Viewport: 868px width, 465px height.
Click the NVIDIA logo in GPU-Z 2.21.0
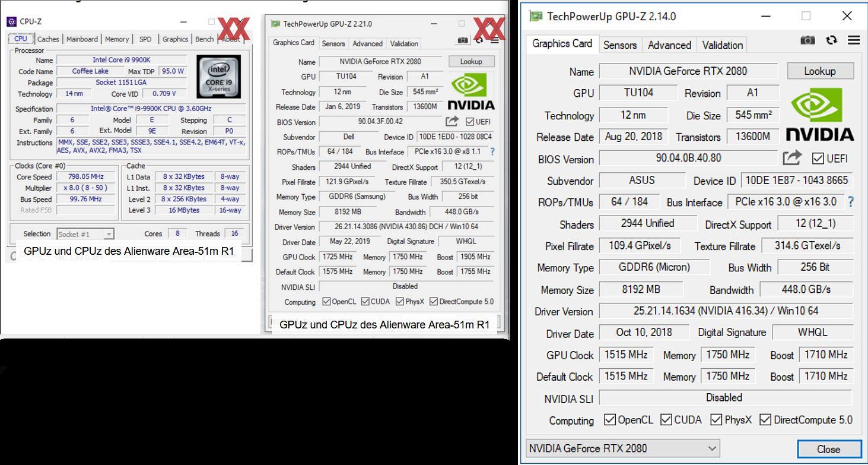click(x=470, y=91)
